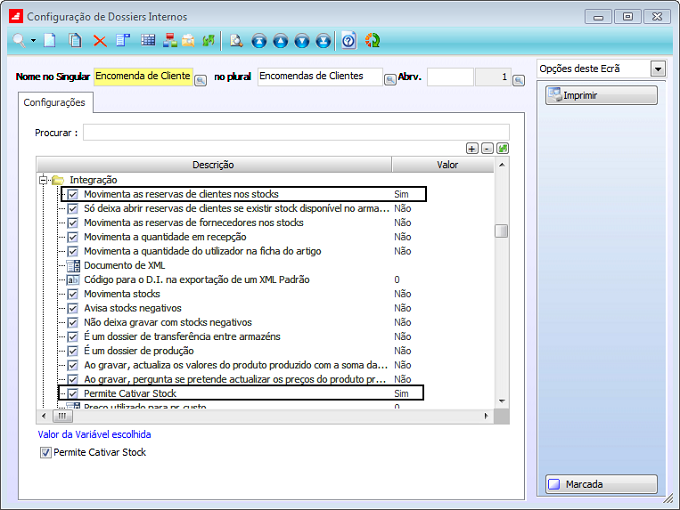
Task: Click the list scrollbar down arrow
Action: pos(502,401)
